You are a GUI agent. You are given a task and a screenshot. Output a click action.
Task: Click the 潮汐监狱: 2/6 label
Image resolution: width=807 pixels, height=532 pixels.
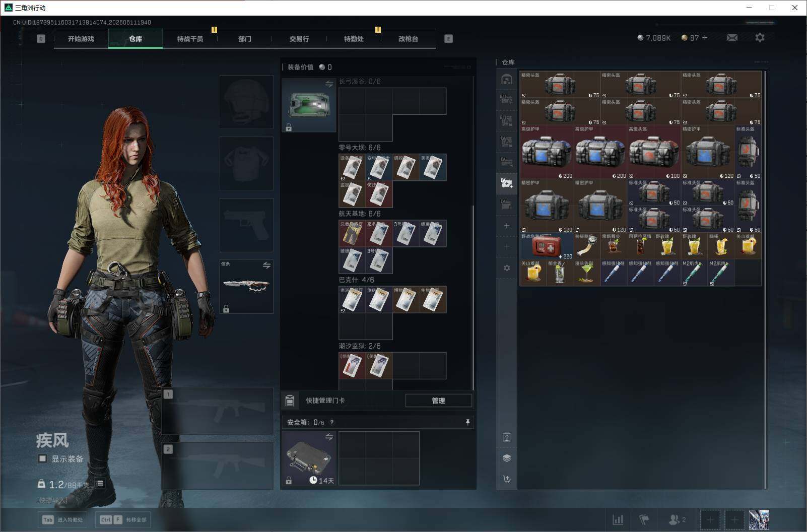click(x=360, y=346)
